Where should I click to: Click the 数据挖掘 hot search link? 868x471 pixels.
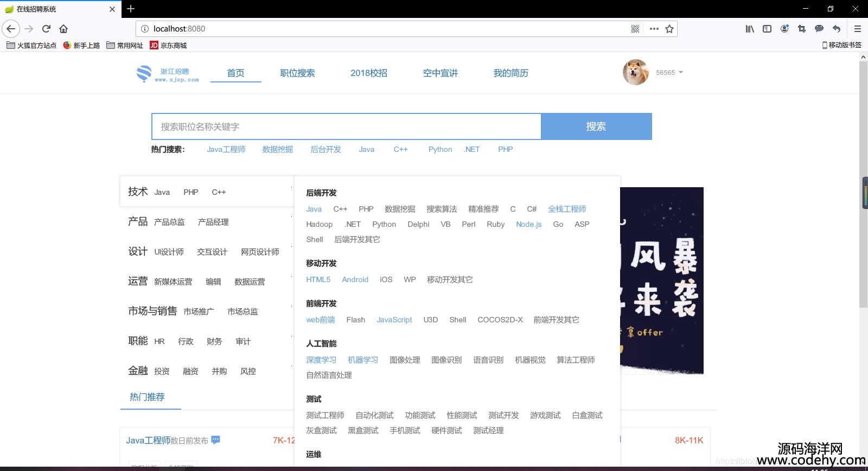(277, 149)
